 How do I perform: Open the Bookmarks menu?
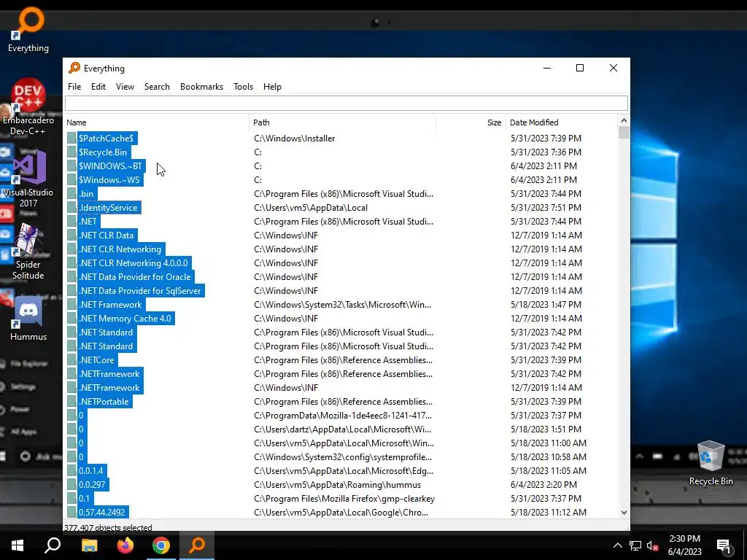click(201, 87)
